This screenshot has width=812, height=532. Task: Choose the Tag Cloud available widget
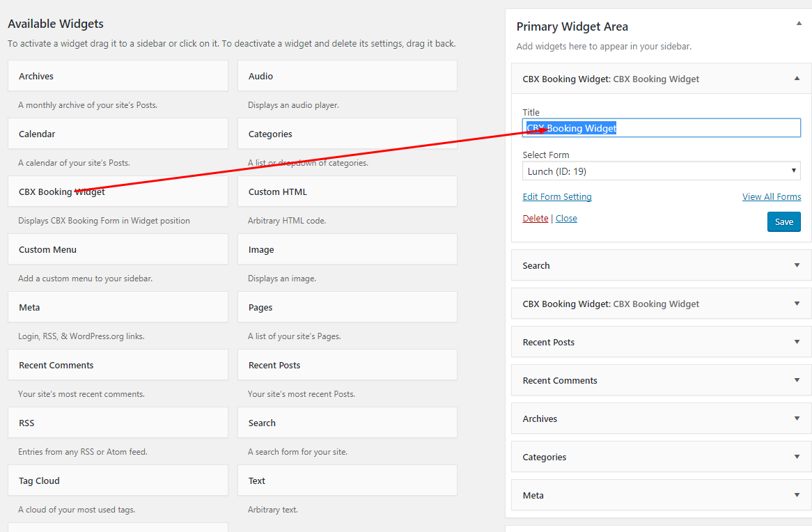(118, 480)
